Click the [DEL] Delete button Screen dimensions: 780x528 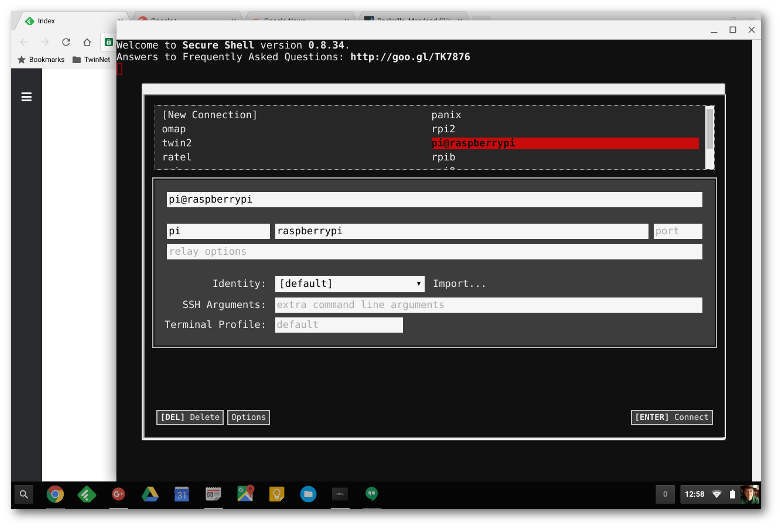tap(190, 417)
